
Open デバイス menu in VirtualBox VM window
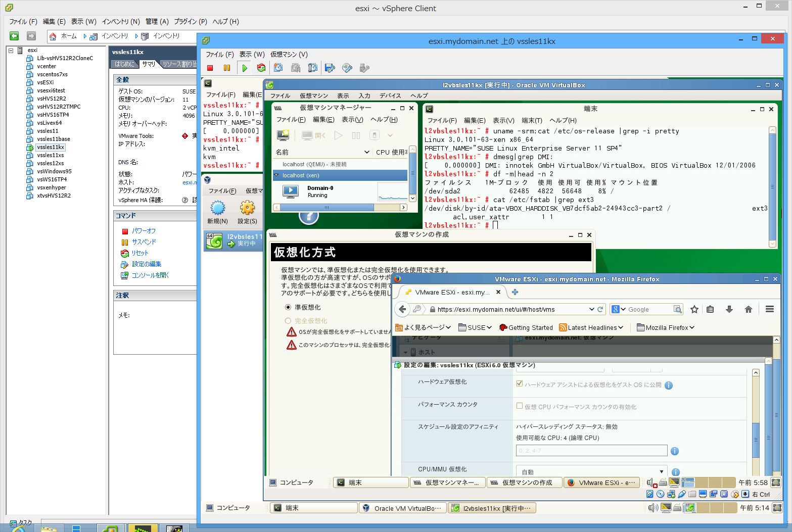point(390,96)
